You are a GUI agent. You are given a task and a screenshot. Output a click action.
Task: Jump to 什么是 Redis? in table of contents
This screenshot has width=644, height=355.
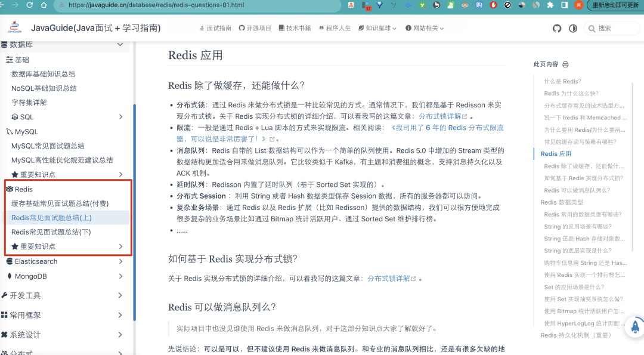563,81
